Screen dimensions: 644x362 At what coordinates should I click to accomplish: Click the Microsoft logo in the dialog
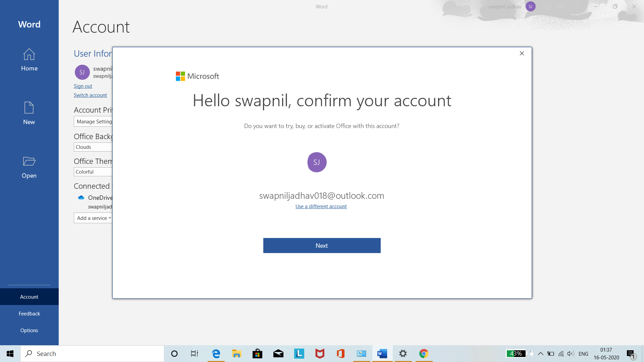tap(197, 76)
